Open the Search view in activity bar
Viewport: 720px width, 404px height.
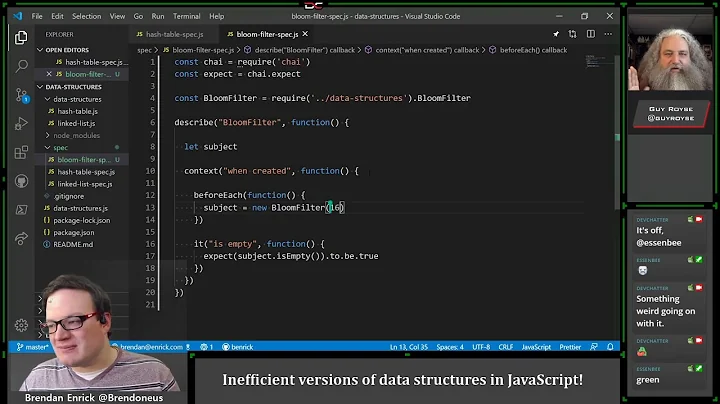(21, 66)
